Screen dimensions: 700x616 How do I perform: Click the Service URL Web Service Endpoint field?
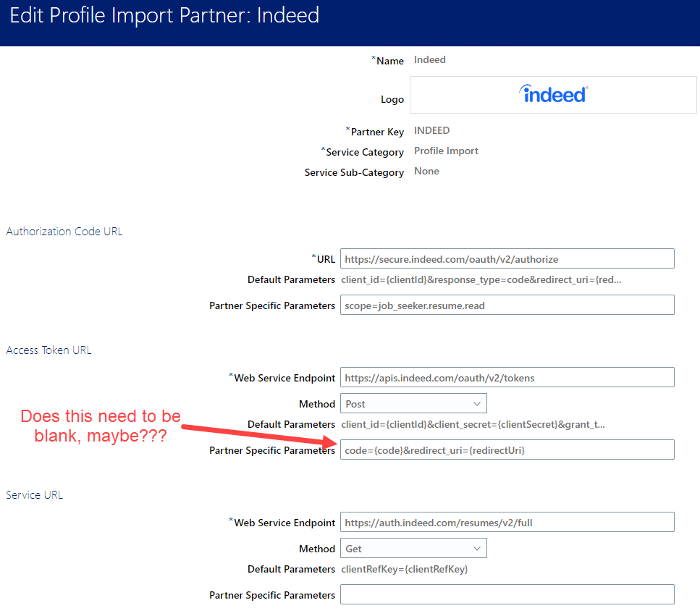(507, 523)
